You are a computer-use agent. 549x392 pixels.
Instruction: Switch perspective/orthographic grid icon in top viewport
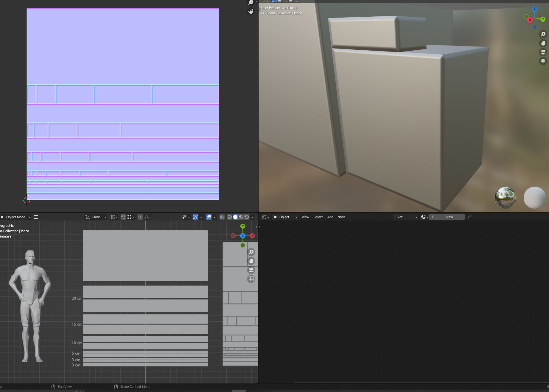pyautogui.click(x=543, y=61)
